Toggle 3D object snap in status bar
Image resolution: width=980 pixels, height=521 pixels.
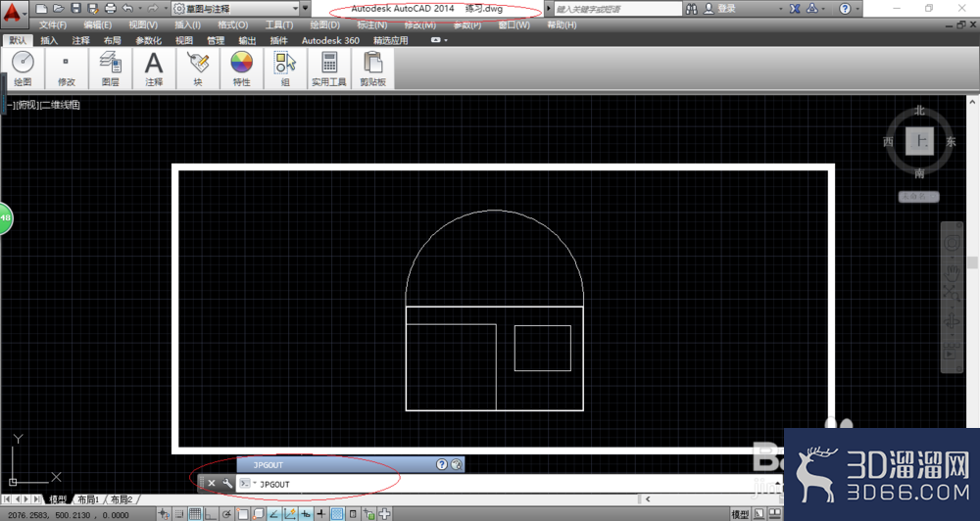(x=258, y=514)
